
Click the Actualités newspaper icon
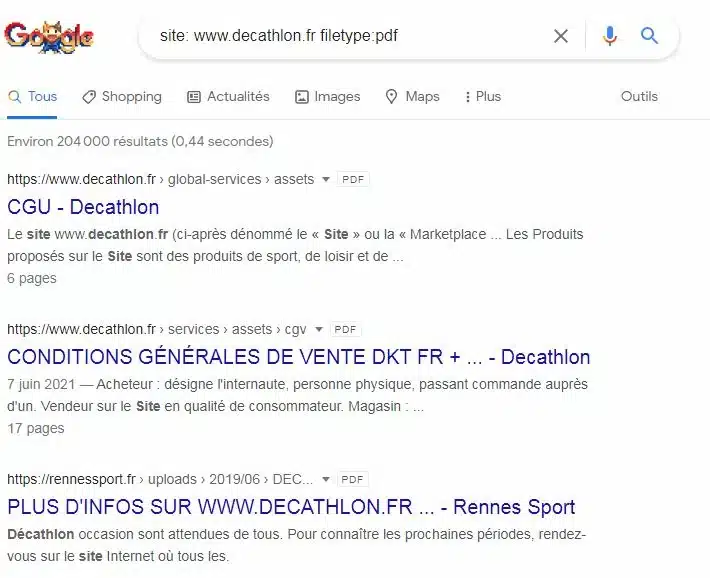coord(194,97)
